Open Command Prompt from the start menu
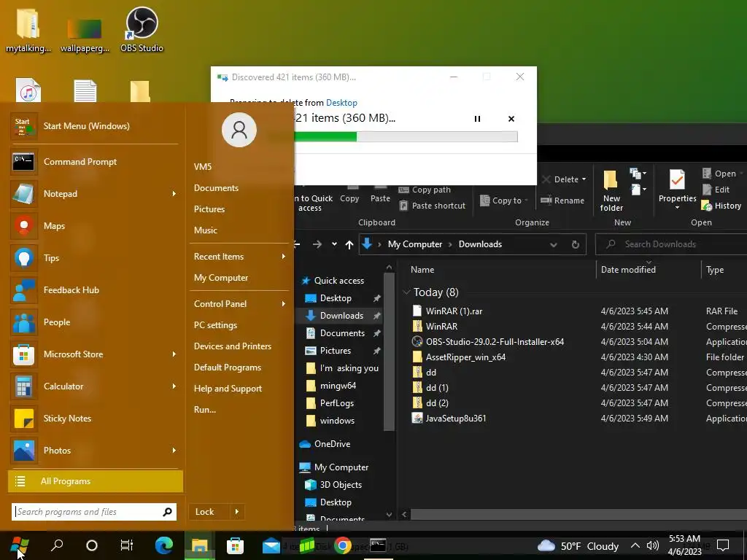747x560 pixels. tap(94, 162)
